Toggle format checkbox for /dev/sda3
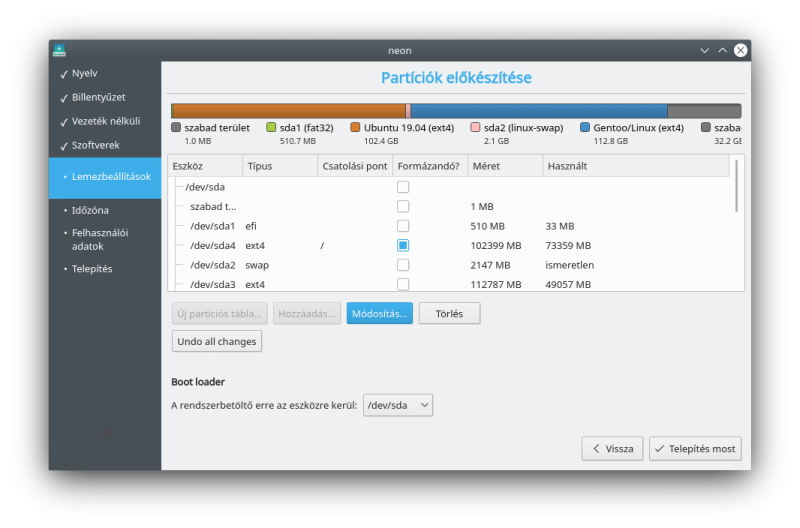Viewport: 800px width, 528px height. tap(403, 284)
